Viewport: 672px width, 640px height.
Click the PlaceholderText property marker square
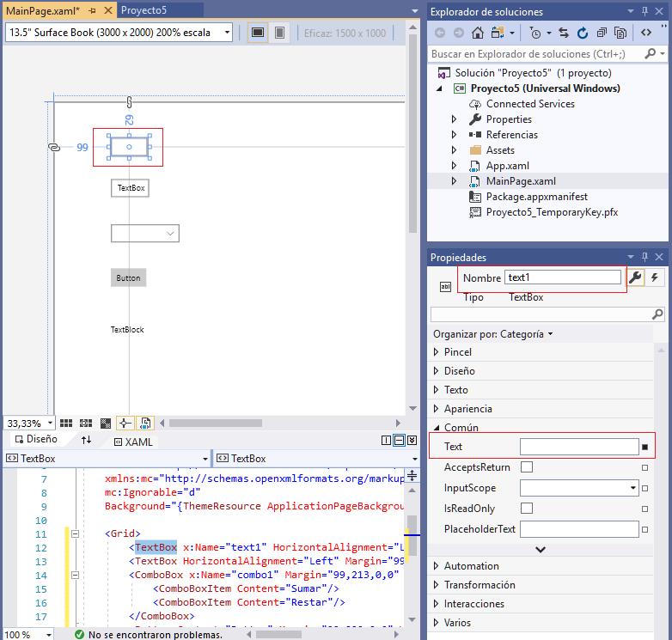click(x=645, y=530)
